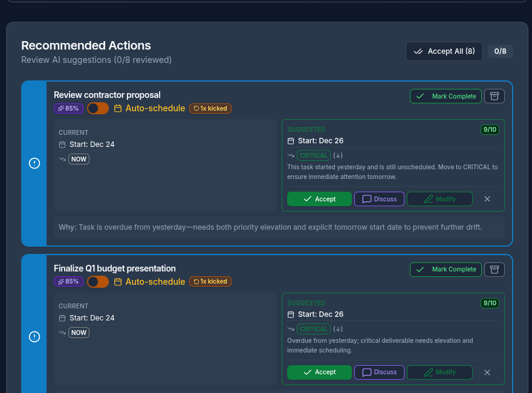Click the alert icon on the first card's blue edge
The width and height of the screenshot is (532, 393).
34,163
